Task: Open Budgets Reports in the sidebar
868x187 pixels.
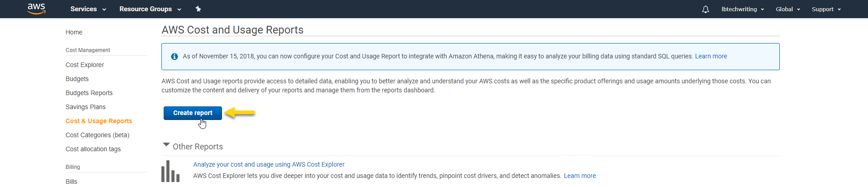Action: pyautogui.click(x=89, y=93)
